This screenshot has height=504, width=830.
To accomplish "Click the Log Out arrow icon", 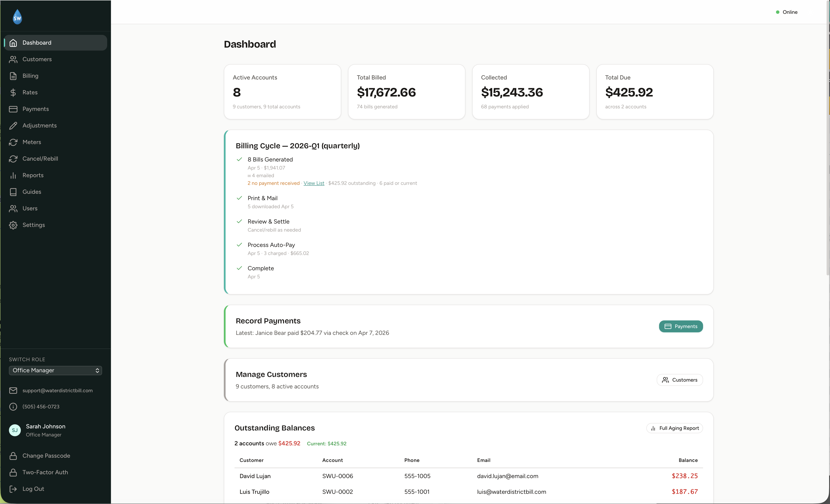I will [13, 489].
